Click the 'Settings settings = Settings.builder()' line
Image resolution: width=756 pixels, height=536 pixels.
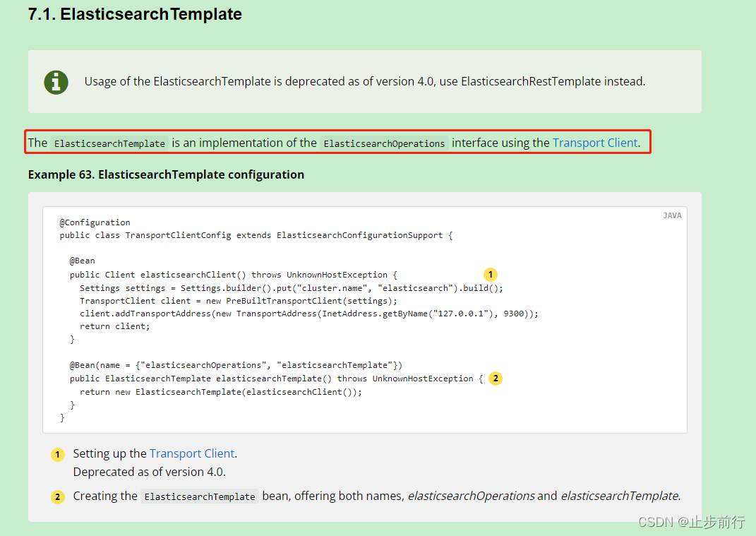[292, 288]
